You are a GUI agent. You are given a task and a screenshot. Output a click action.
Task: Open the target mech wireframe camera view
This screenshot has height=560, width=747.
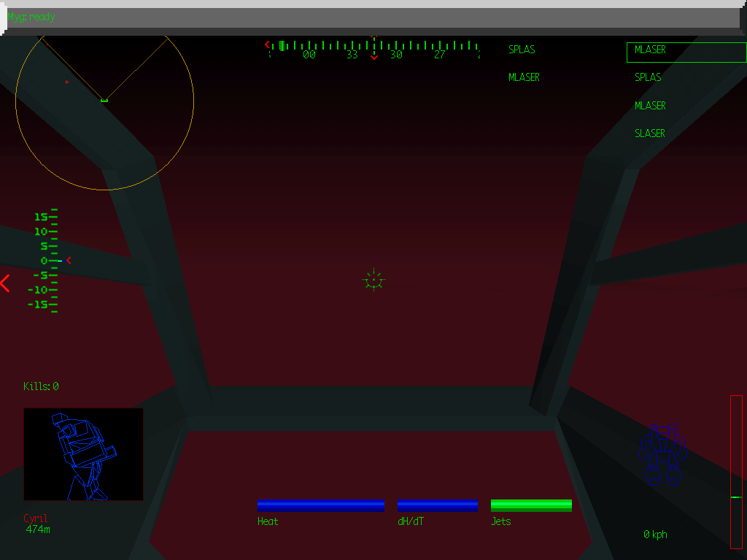point(84,454)
